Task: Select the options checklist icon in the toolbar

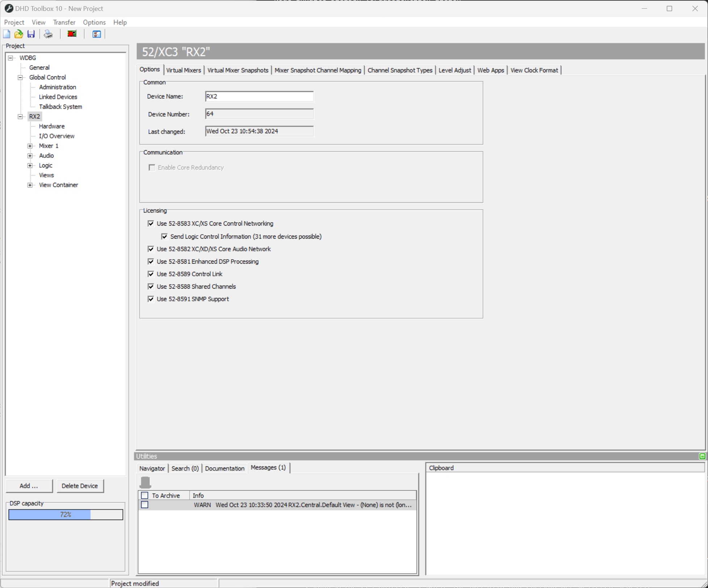Action: coord(96,34)
